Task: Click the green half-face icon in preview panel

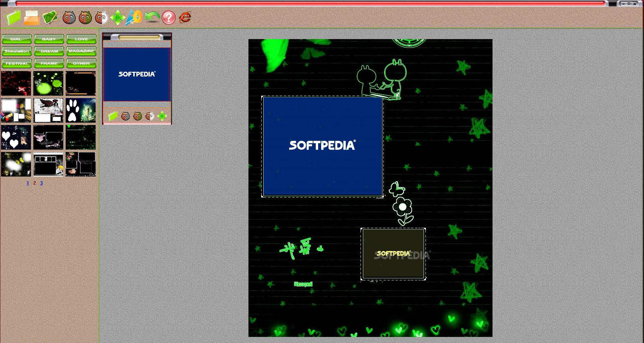Action: [x=138, y=116]
